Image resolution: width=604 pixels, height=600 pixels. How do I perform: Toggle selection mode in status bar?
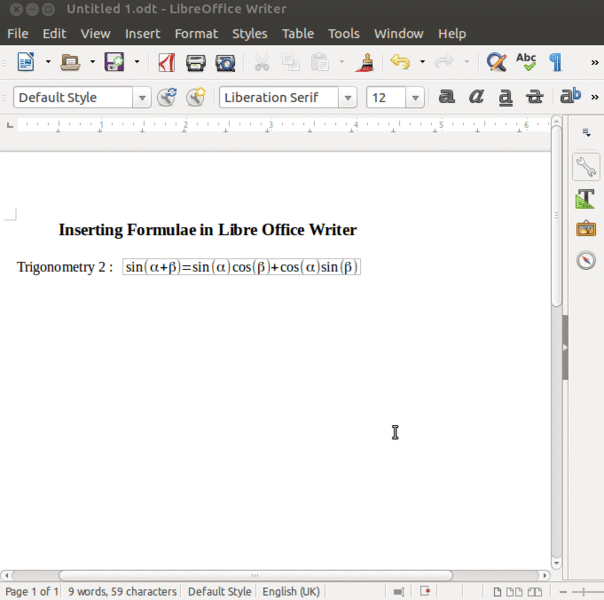pyautogui.click(x=399, y=592)
